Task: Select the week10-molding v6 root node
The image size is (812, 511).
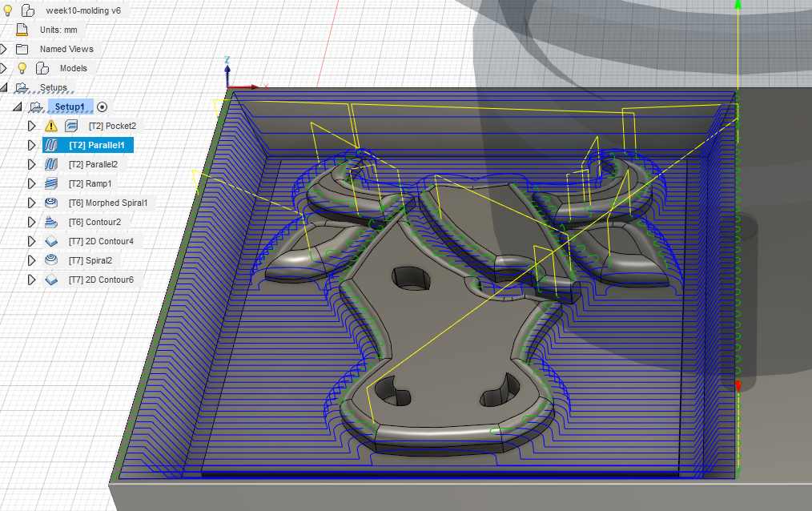Action: tap(83, 10)
